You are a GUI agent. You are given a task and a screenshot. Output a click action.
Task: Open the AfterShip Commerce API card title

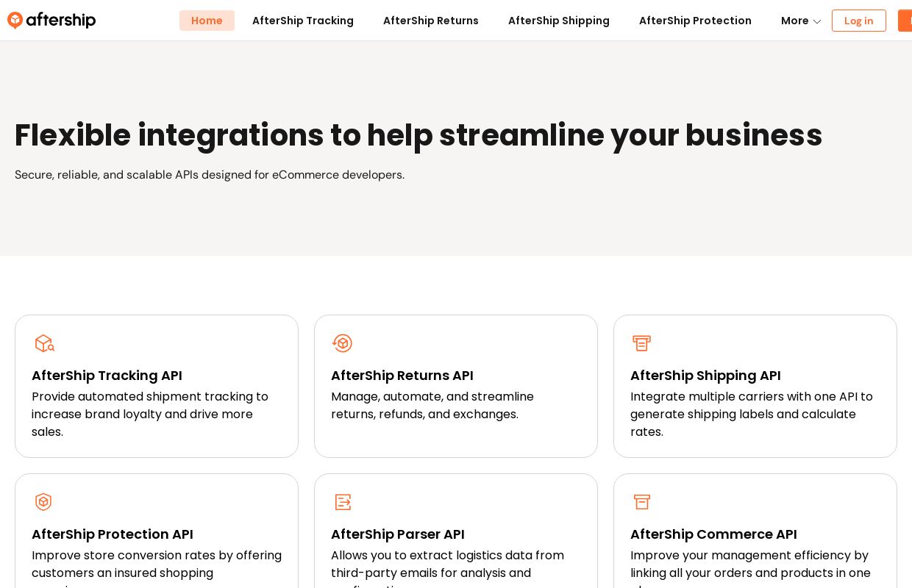(713, 534)
